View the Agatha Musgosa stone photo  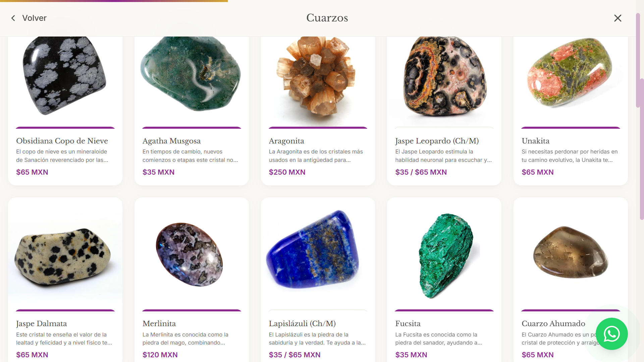point(191,74)
